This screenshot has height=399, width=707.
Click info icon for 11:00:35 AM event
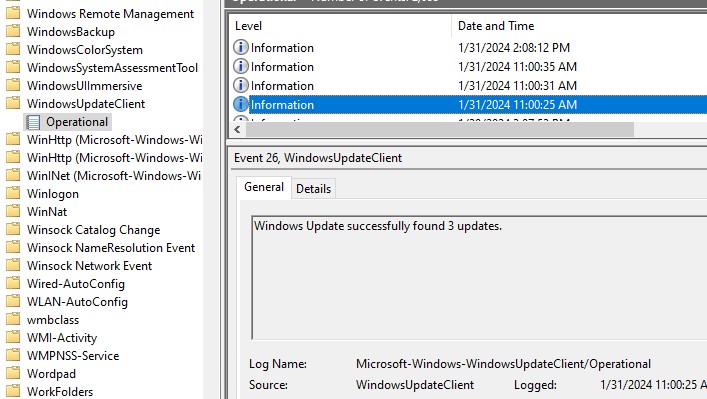(x=241, y=66)
